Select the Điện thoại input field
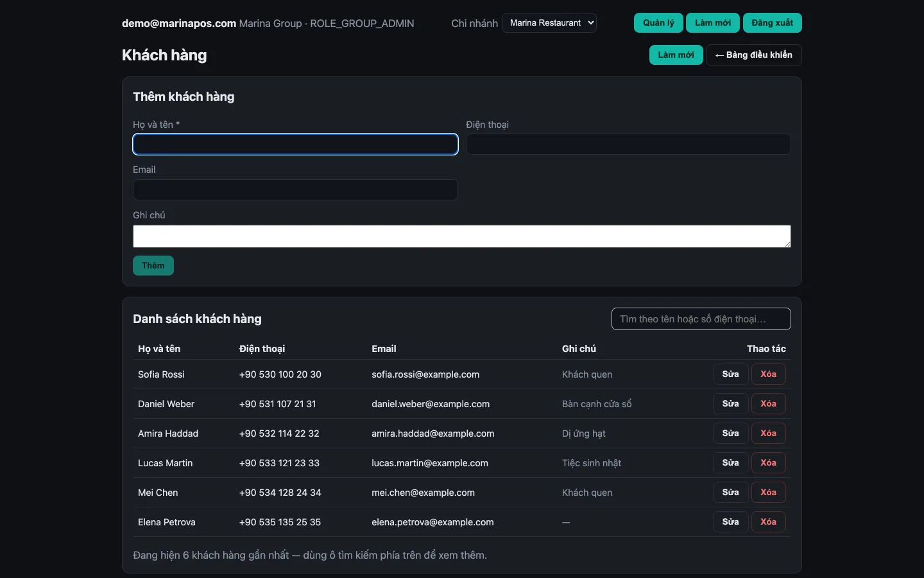Screen dimensions: 924x578 628,144
